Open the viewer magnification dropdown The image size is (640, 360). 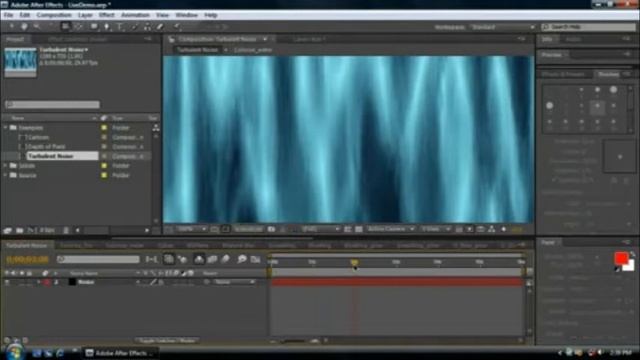191,229
